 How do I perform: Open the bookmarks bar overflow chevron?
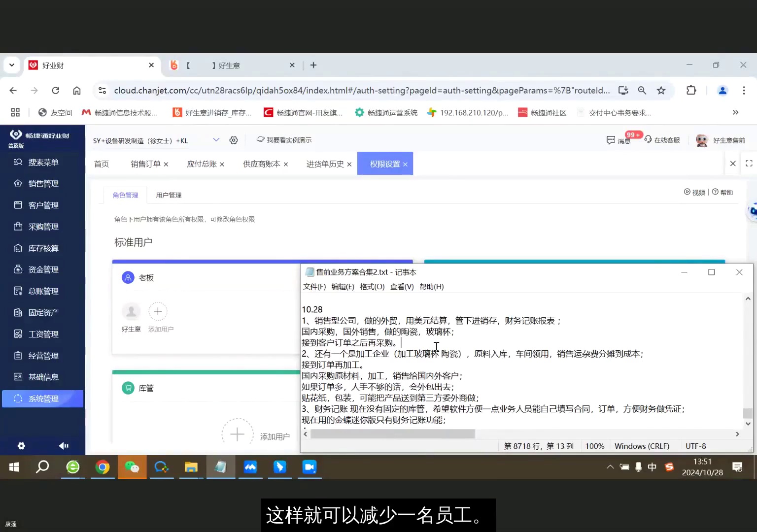pos(736,112)
